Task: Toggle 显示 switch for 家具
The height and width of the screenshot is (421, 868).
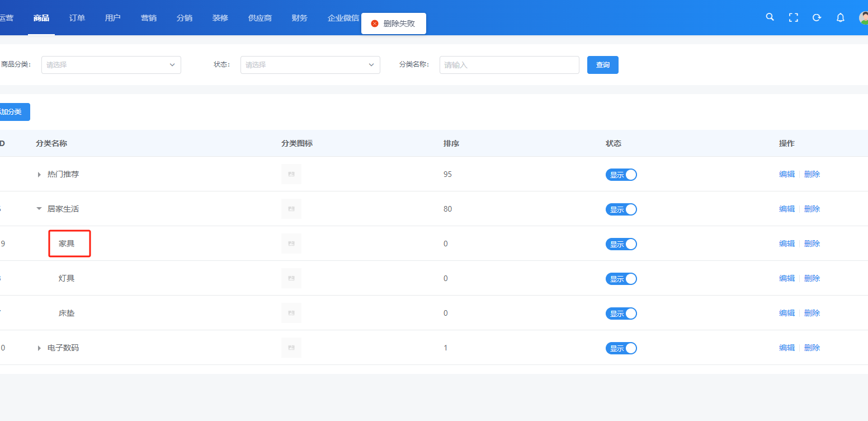Action: (621, 244)
